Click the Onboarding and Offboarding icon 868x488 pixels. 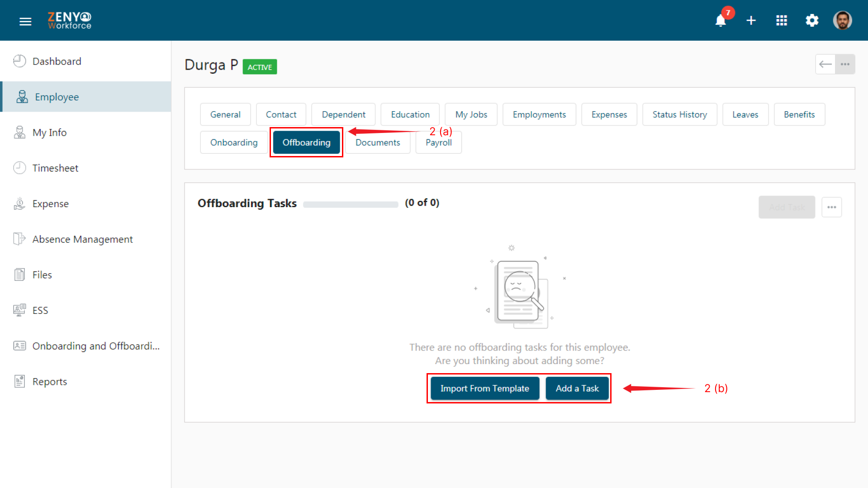coord(19,346)
